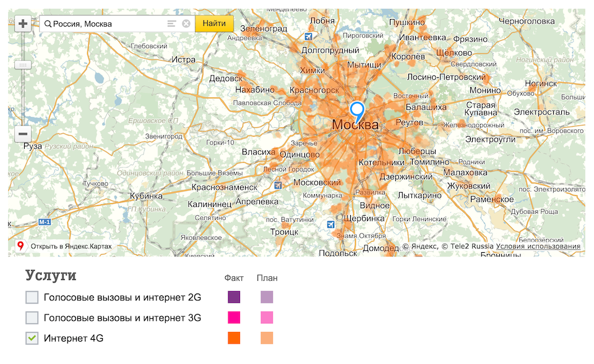
Task: Click the 2G Факт purple color swatch
Action: (x=234, y=297)
